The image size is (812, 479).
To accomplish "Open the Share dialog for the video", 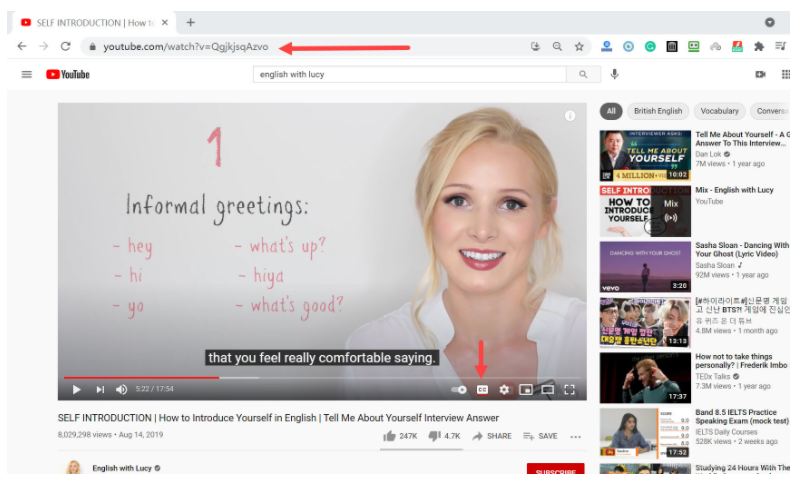I will pyautogui.click(x=492, y=436).
